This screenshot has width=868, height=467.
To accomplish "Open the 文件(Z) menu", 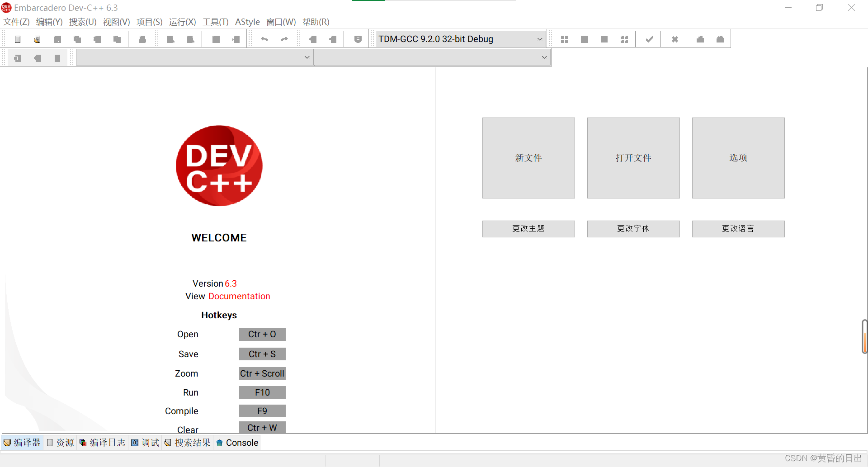I will pyautogui.click(x=16, y=22).
